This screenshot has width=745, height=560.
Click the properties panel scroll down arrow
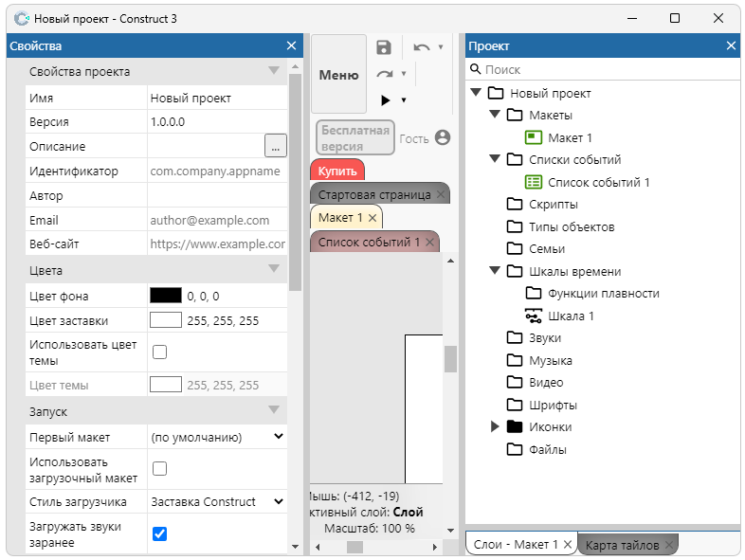pos(295,547)
